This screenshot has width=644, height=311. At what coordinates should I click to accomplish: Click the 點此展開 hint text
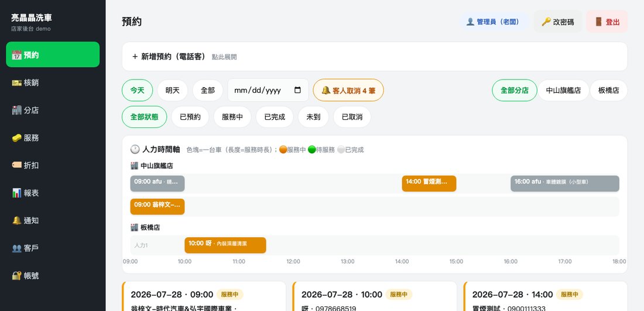224,57
